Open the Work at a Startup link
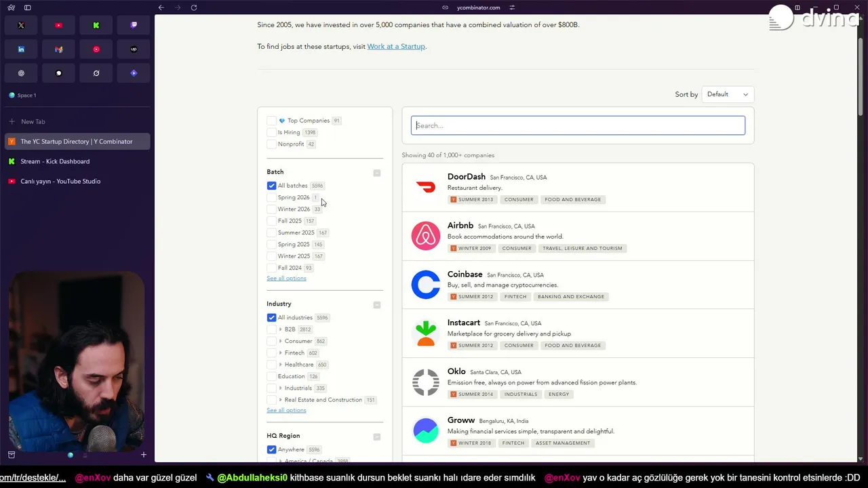 point(396,47)
